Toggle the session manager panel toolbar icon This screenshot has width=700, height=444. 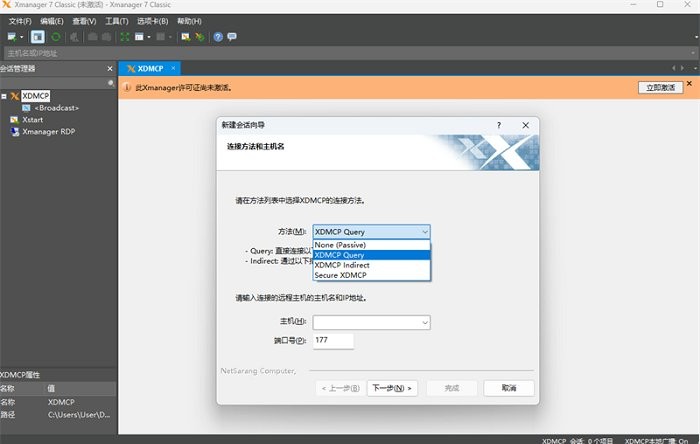[x=37, y=37]
